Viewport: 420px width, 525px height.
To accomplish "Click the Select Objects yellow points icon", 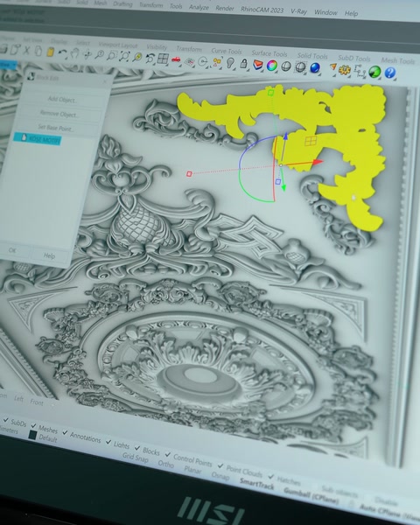I will click(x=217, y=62).
